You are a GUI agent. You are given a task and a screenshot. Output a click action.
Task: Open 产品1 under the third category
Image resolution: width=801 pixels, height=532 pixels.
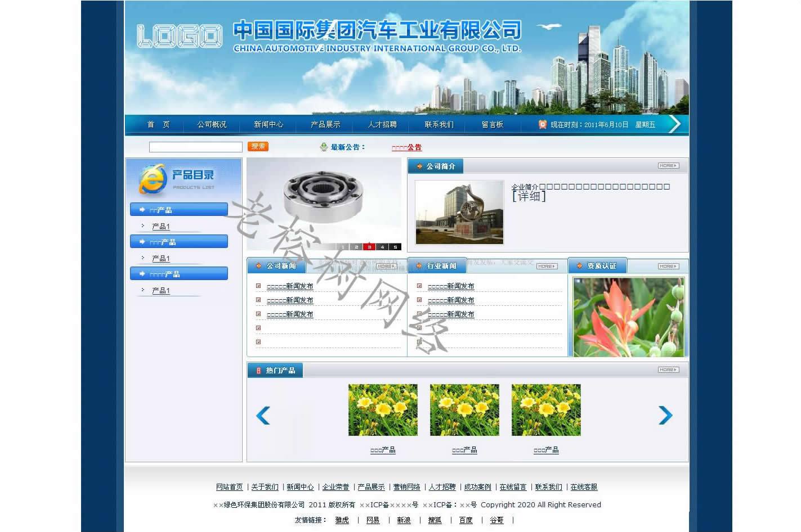click(x=161, y=290)
